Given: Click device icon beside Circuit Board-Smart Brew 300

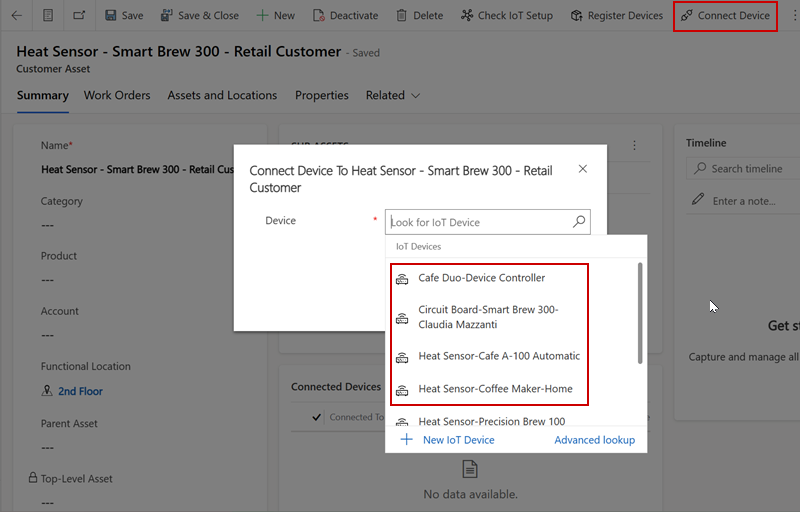Looking at the screenshot, I should [x=402, y=318].
